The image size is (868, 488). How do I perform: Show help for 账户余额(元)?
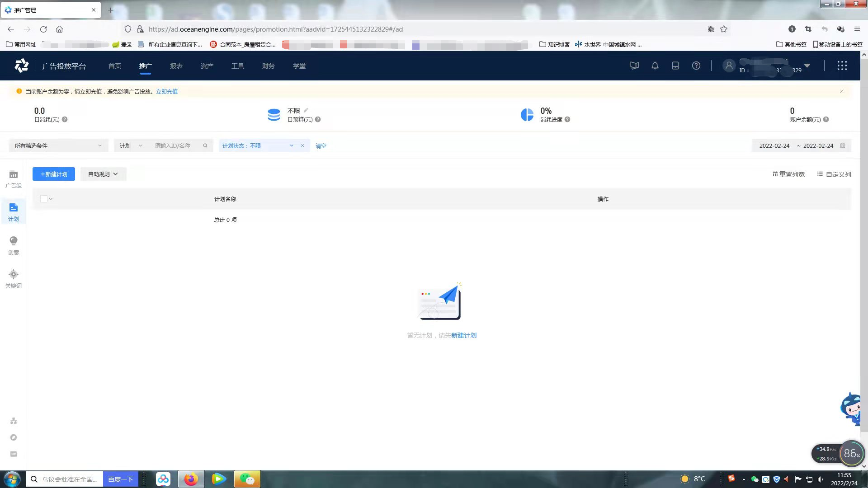826,120
